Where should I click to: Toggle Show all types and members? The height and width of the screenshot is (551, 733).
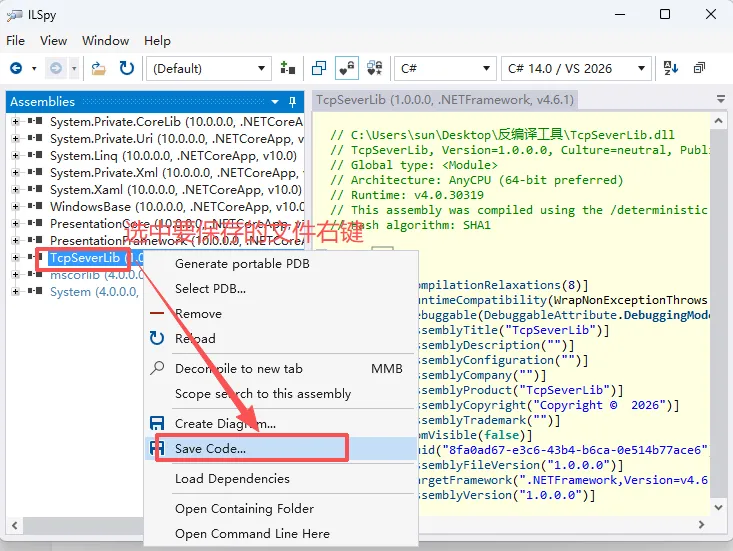click(374, 68)
